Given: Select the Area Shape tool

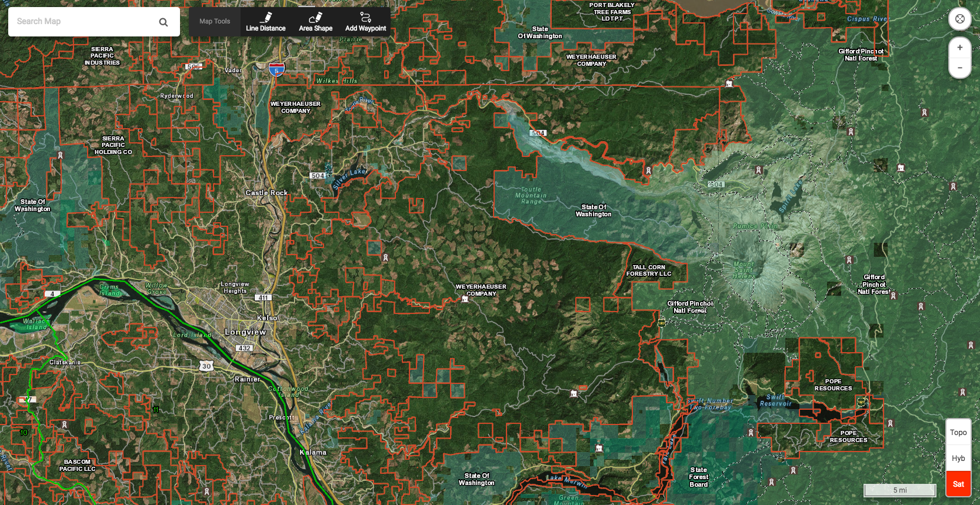Looking at the screenshot, I should 315,22.
